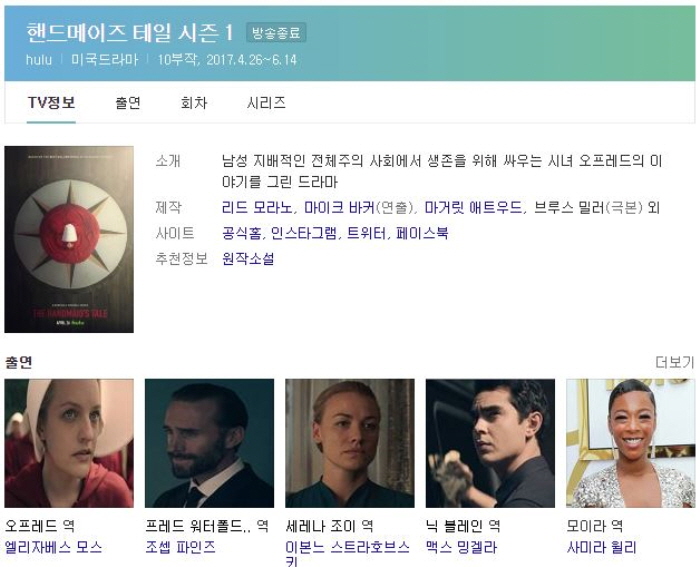
Task: Click the 모이라 역 cast photo
Action: [x=631, y=443]
